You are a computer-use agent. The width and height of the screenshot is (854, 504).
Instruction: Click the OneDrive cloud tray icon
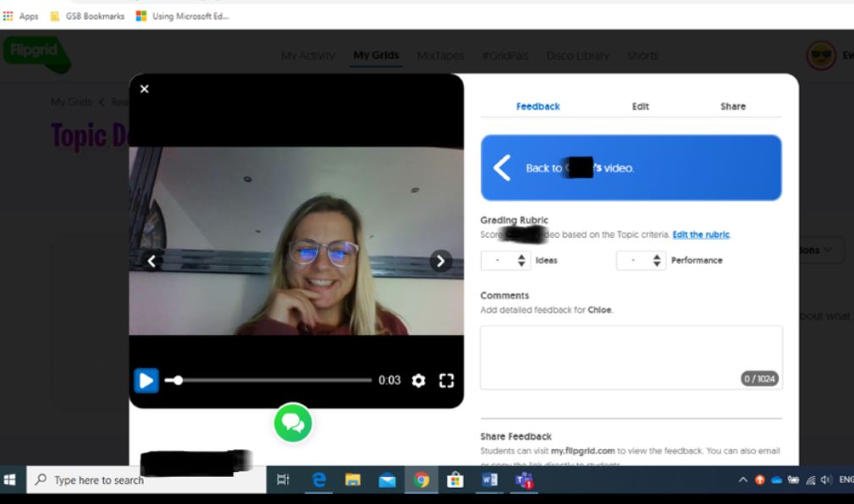[x=777, y=479]
